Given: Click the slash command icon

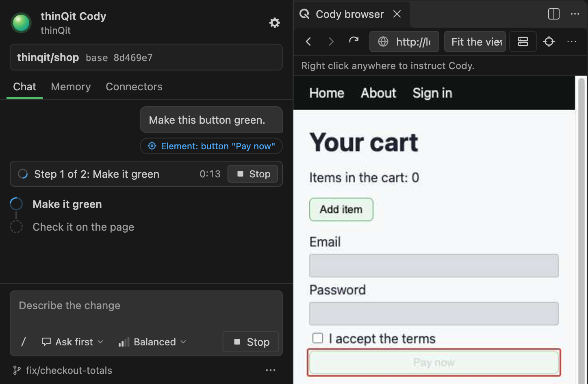Looking at the screenshot, I should [x=24, y=342].
